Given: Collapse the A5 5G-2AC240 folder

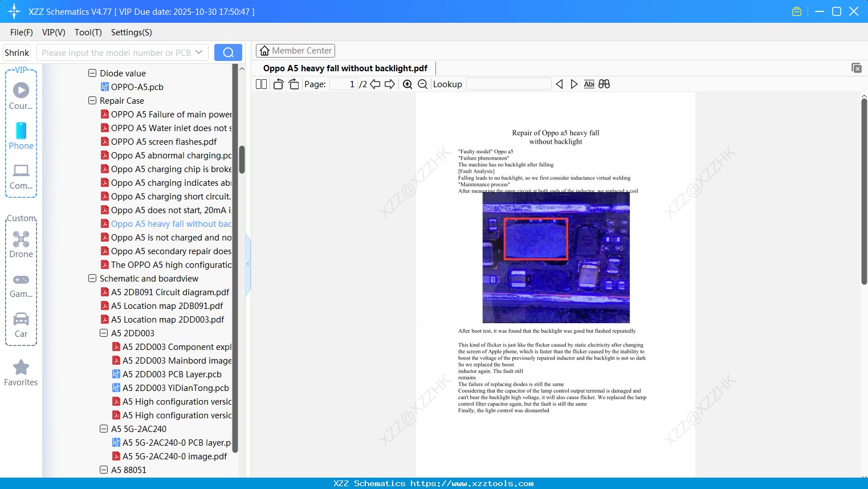Looking at the screenshot, I should (104, 429).
